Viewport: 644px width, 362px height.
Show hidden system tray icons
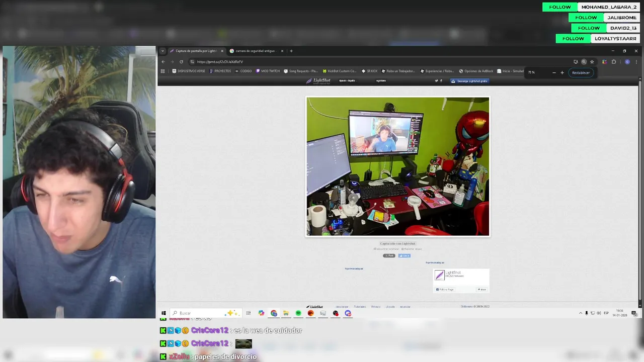(x=581, y=313)
